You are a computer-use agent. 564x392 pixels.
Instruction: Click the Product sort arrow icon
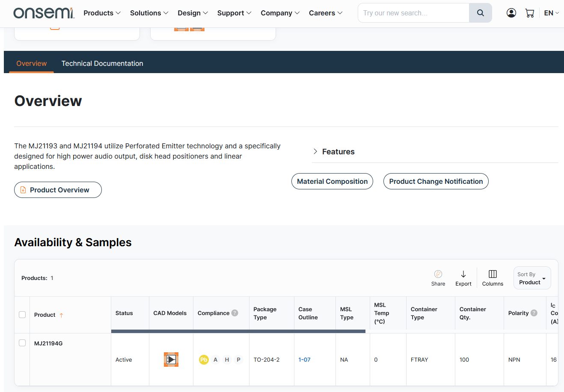coord(62,315)
